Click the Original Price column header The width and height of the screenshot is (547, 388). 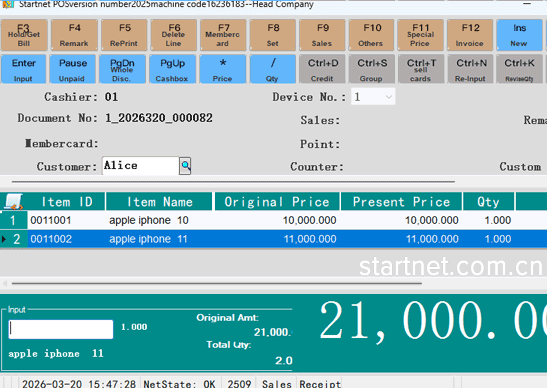pos(277,202)
